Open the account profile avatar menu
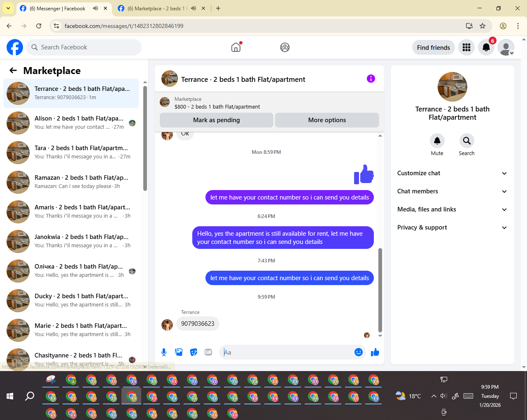Image resolution: width=527 pixels, height=420 pixels. 506,47
